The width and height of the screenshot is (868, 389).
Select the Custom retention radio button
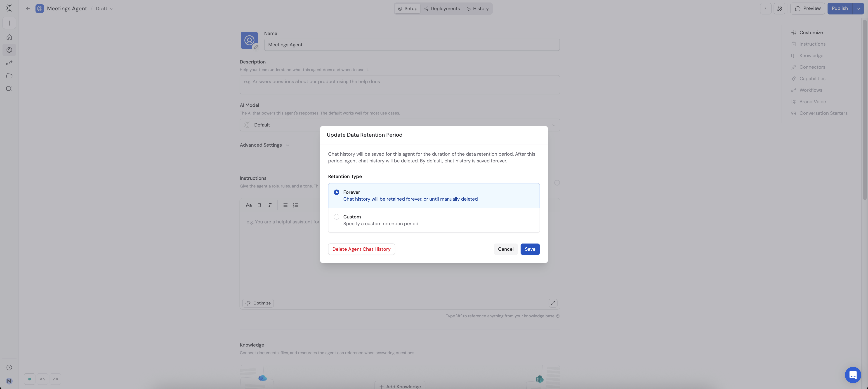pyautogui.click(x=336, y=217)
